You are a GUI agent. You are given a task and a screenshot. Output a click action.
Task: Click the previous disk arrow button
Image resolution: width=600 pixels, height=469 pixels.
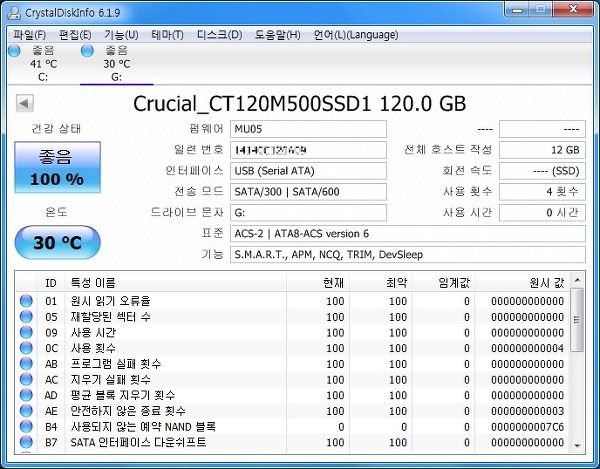point(25,103)
